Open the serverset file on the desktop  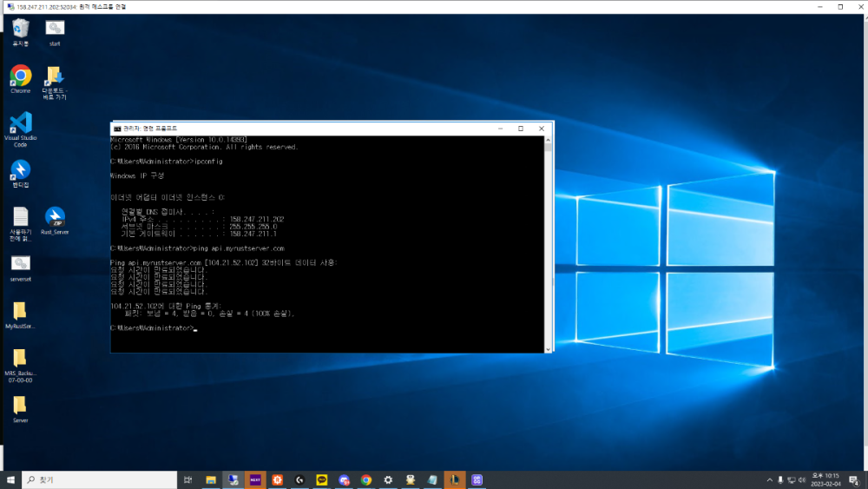point(20,264)
